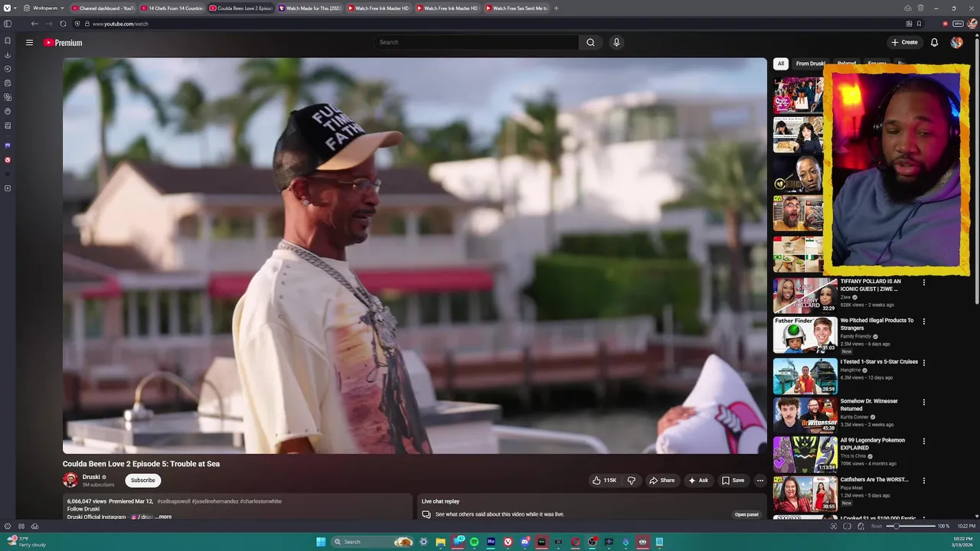This screenshot has height=551, width=980.
Task: Go back with browser back arrow
Action: (34, 24)
